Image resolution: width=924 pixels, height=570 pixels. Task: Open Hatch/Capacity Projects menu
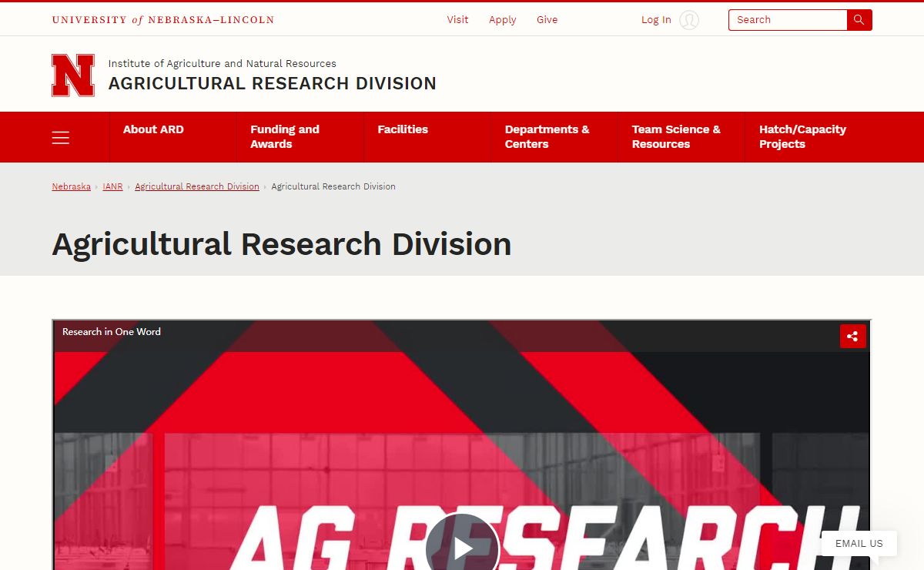pos(802,136)
